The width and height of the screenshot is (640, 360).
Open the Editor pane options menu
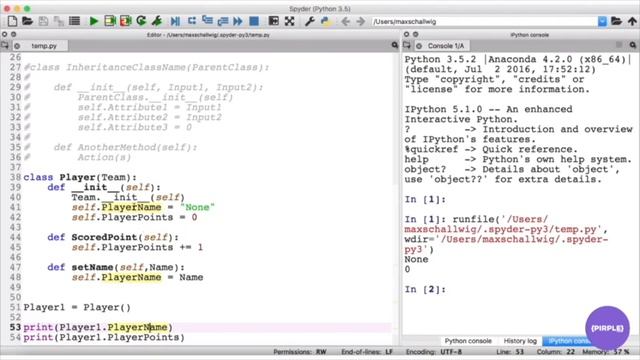pyautogui.click(x=395, y=45)
